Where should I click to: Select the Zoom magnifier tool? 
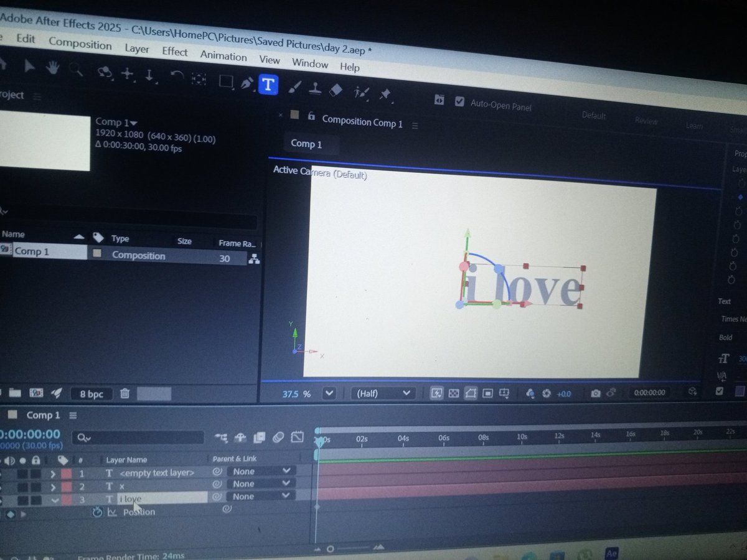point(77,70)
